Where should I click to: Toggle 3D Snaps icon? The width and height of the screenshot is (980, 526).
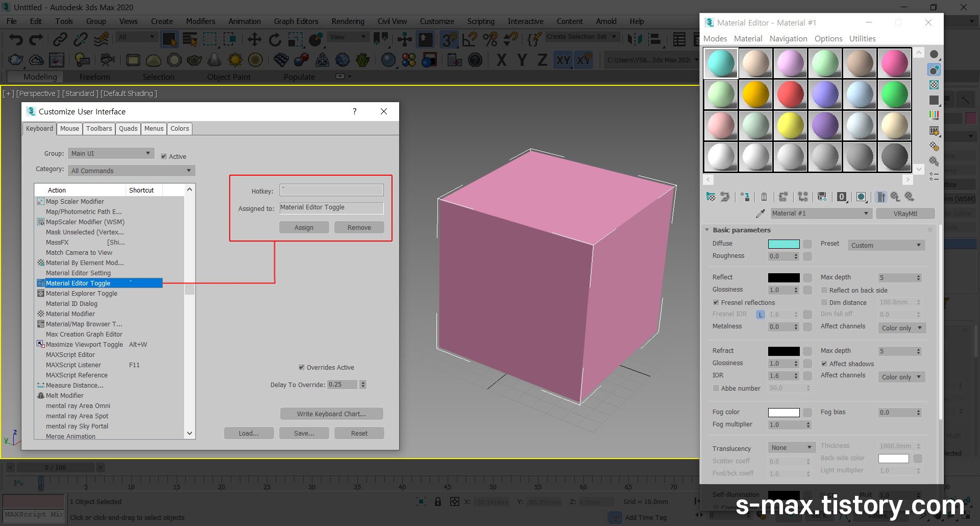pyautogui.click(x=449, y=39)
